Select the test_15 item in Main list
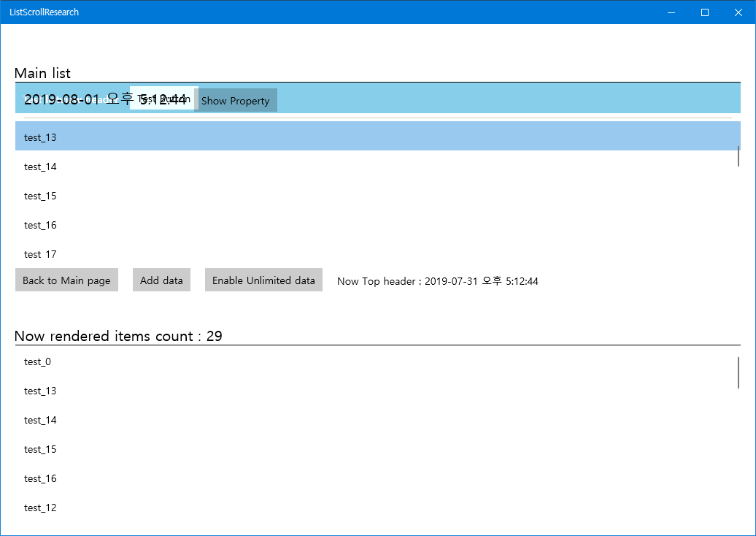This screenshot has width=756, height=536. [40, 195]
